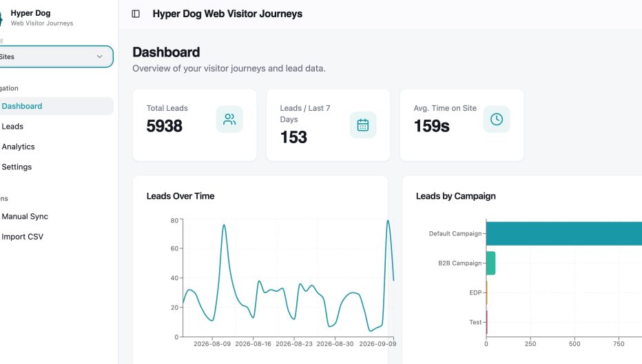Click the B2B Campaign axis label

[x=459, y=263]
